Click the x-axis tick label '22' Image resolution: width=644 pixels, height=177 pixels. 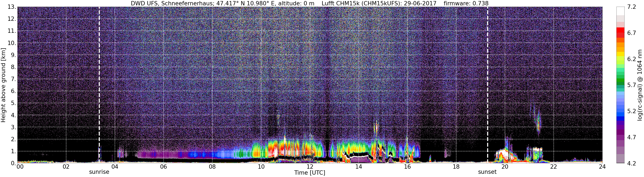pos(554,167)
